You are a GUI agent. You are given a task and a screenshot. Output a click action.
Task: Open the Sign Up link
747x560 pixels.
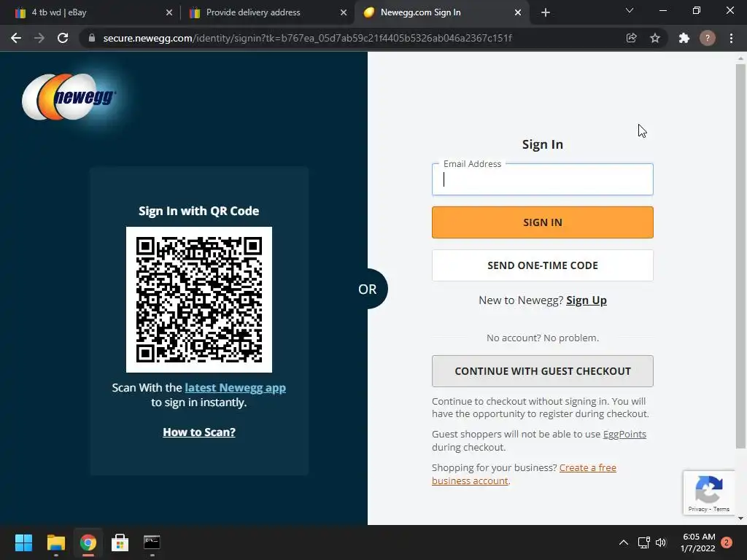point(587,300)
